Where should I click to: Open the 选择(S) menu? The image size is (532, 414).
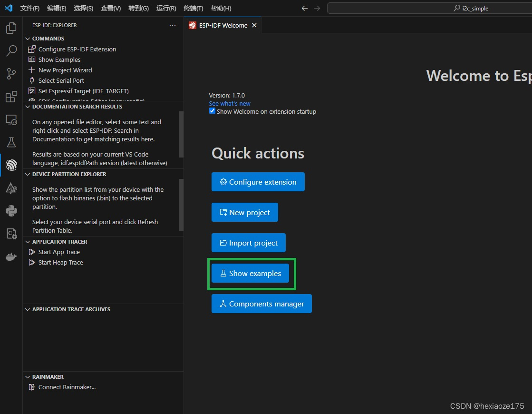click(x=84, y=8)
